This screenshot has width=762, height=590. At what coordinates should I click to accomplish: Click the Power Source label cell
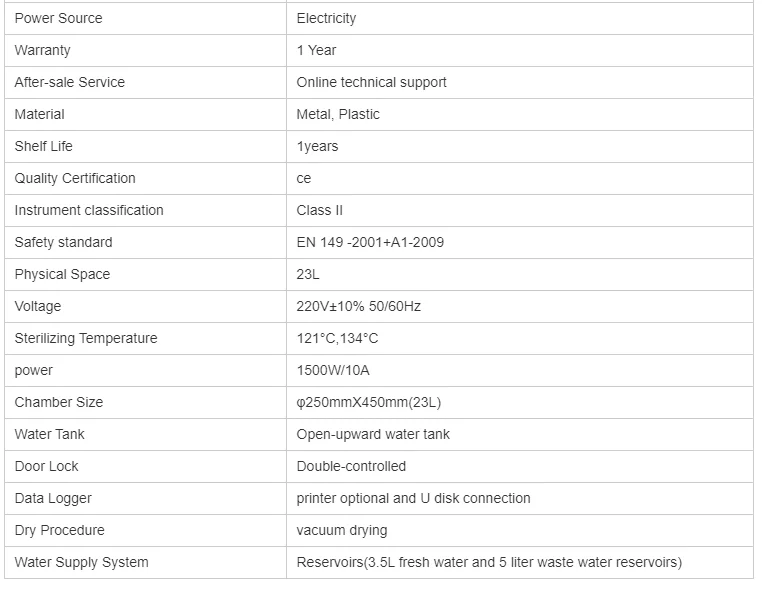pyautogui.click(x=58, y=18)
